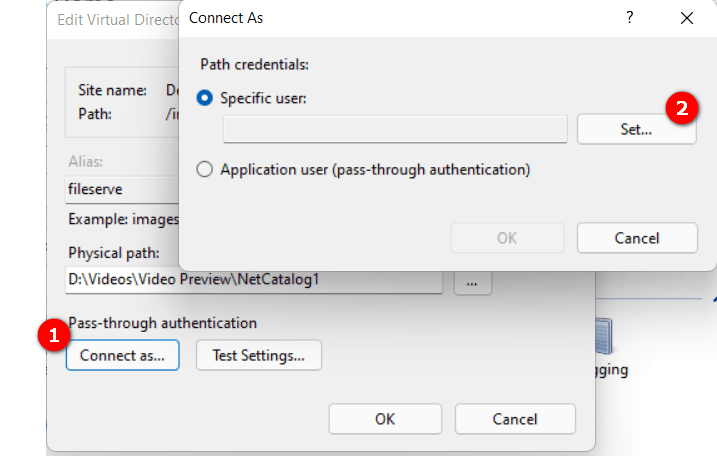Close the Connect As dialog window
The image size is (717, 456).
coord(686,18)
